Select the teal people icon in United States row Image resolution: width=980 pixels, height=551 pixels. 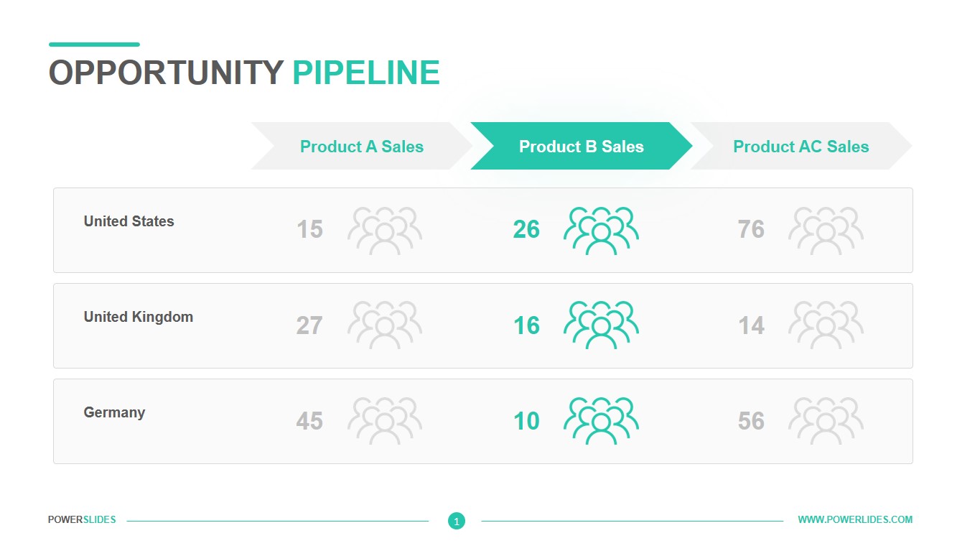click(x=601, y=231)
